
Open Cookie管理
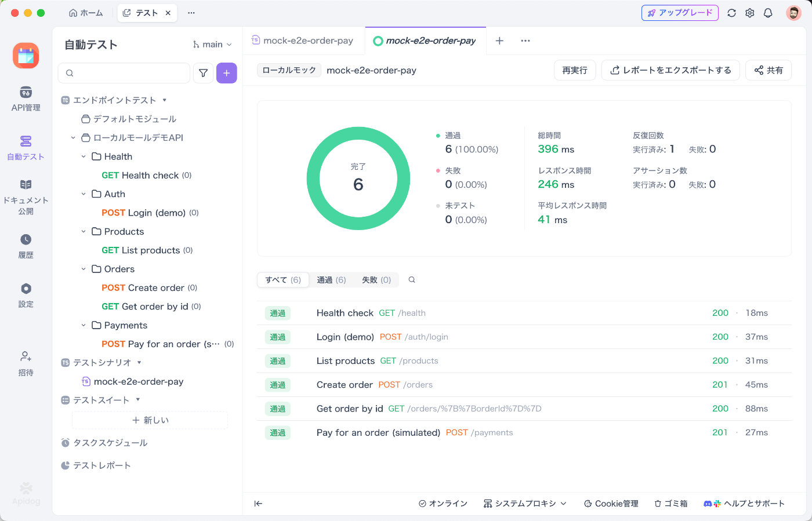[x=611, y=504]
